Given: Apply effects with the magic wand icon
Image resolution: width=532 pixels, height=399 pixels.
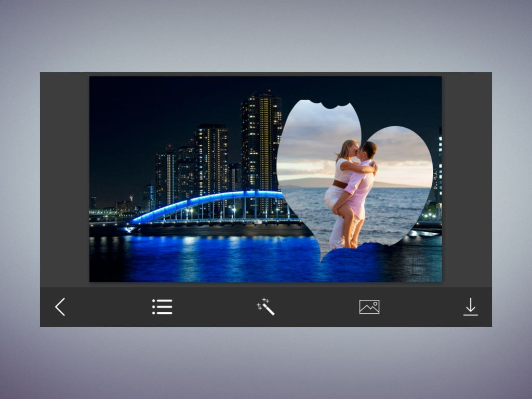Looking at the screenshot, I should (265, 307).
